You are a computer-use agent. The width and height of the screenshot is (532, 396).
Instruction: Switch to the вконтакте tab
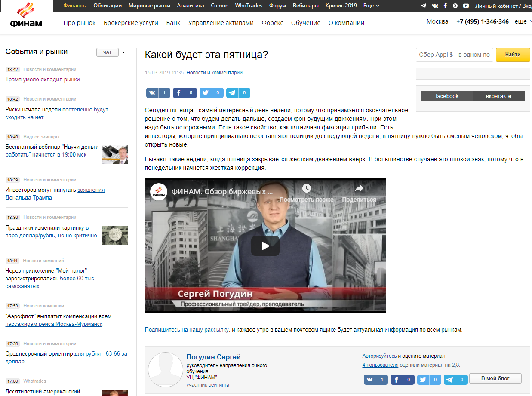pos(498,96)
